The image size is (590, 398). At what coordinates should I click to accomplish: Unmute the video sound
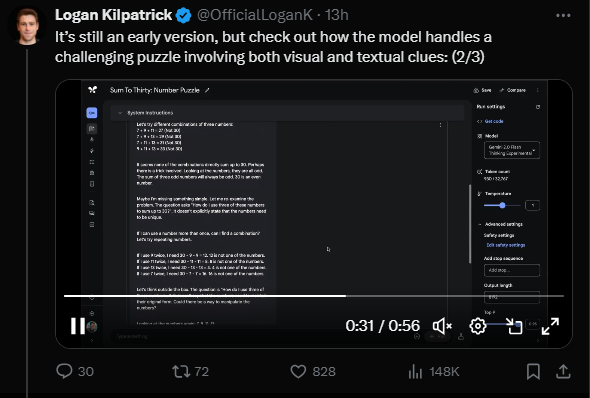pyautogui.click(x=442, y=326)
